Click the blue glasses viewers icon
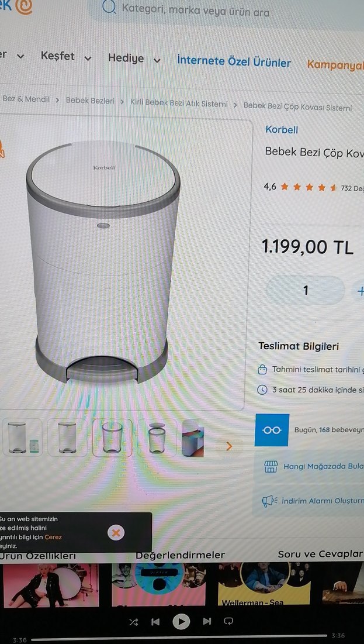Image resolution: width=364 pixels, height=644 pixels. click(x=272, y=430)
